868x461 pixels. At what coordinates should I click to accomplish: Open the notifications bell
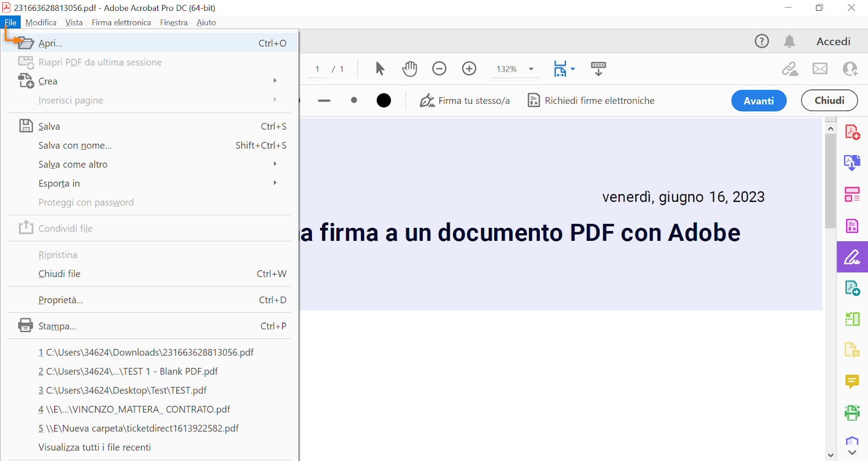click(x=789, y=41)
